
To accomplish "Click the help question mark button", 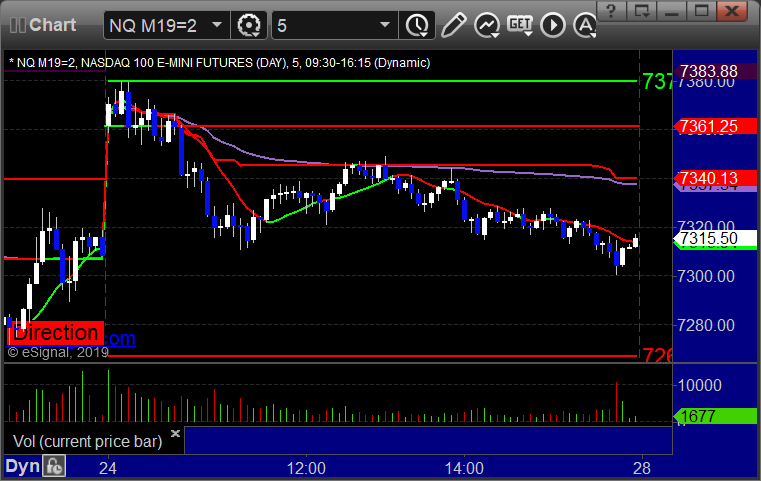I will 611,11.
